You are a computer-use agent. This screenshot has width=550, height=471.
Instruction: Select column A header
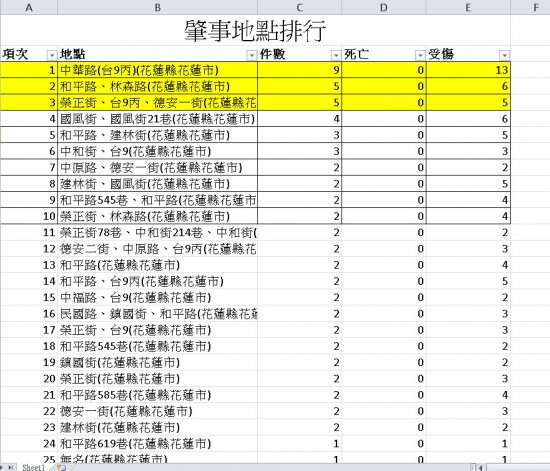pos(29,7)
